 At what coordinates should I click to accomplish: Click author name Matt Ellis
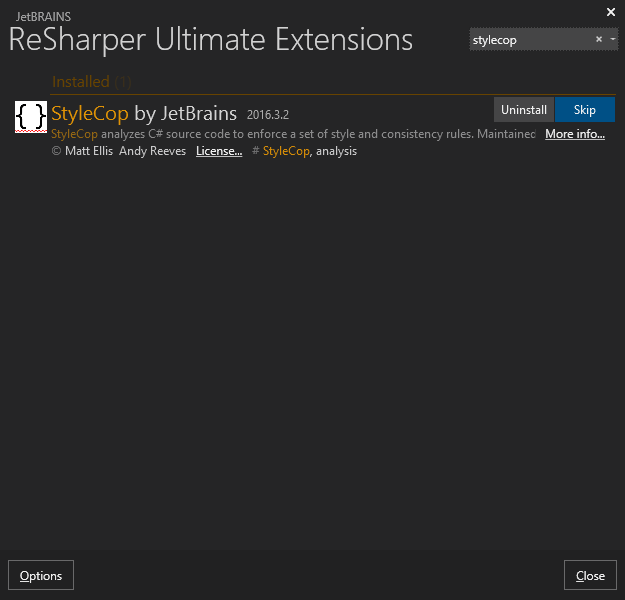tap(89, 151)
